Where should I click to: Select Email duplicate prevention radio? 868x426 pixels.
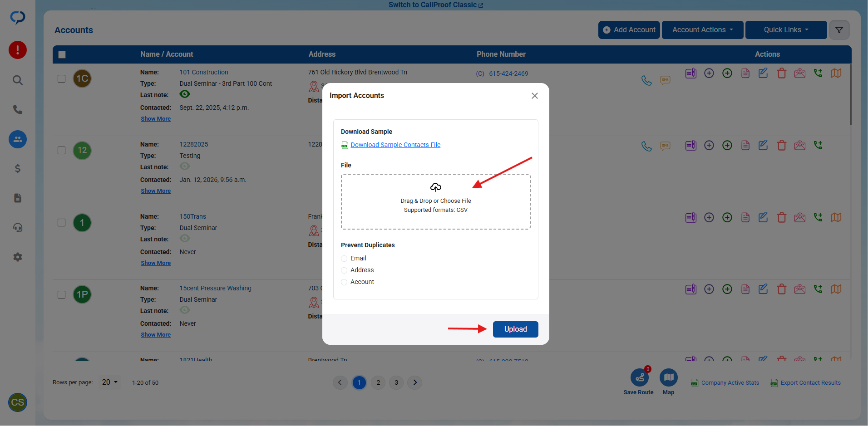click(344, 259)
